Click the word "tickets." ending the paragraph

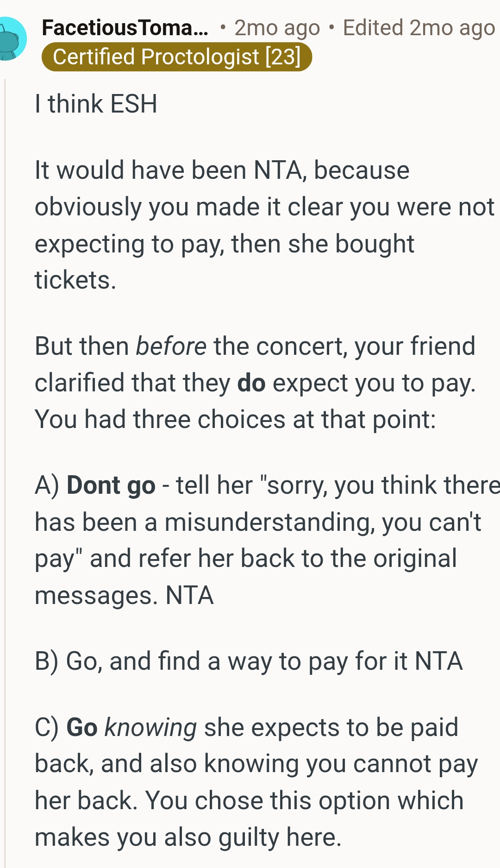pos(75,280)
